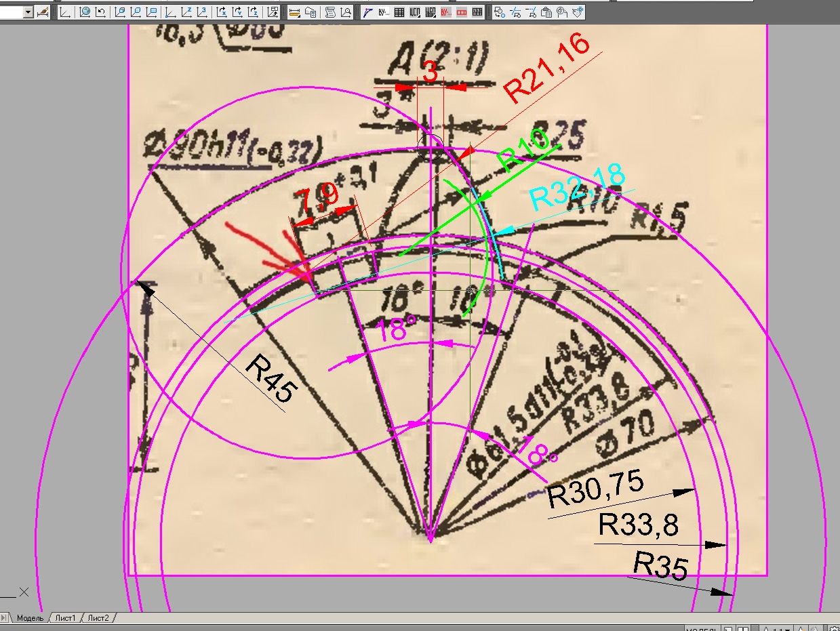Click the red ВУ toolbar icon
This screenshot has height=631, width=840.
tap(446, 12)
